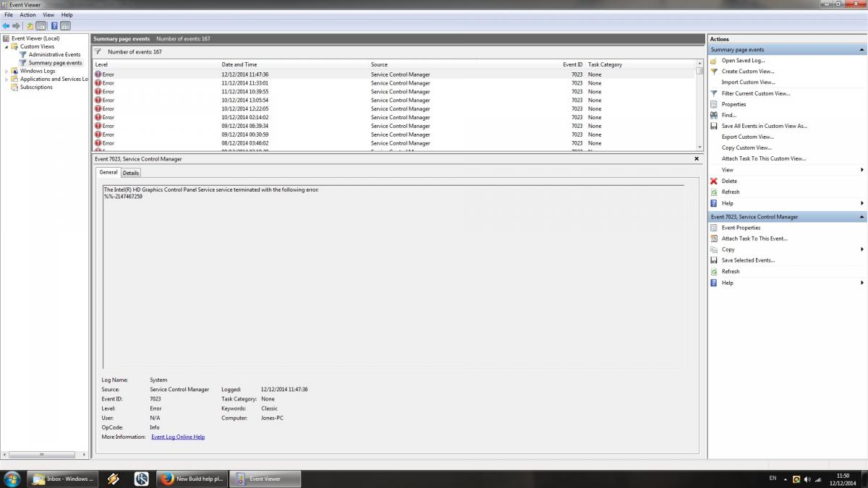Refresh the Summary page events view
The width and height of the screenshot is (868, 488).
731,192
